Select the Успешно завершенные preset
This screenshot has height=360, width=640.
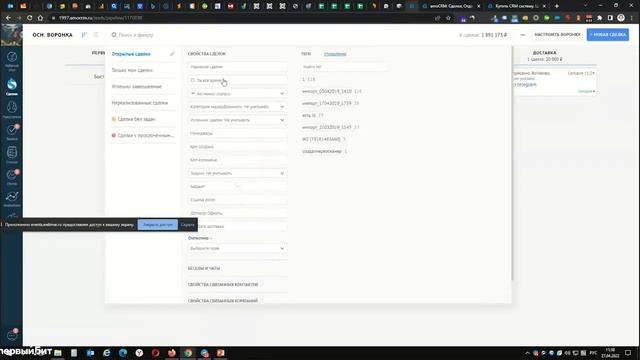[x=137, y=87]
